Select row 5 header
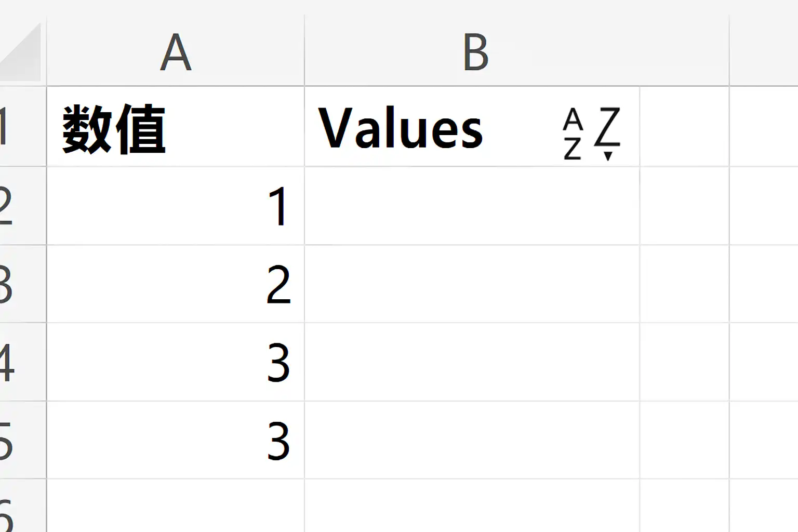The image size is (798, 532). click(x=23, y=440)
